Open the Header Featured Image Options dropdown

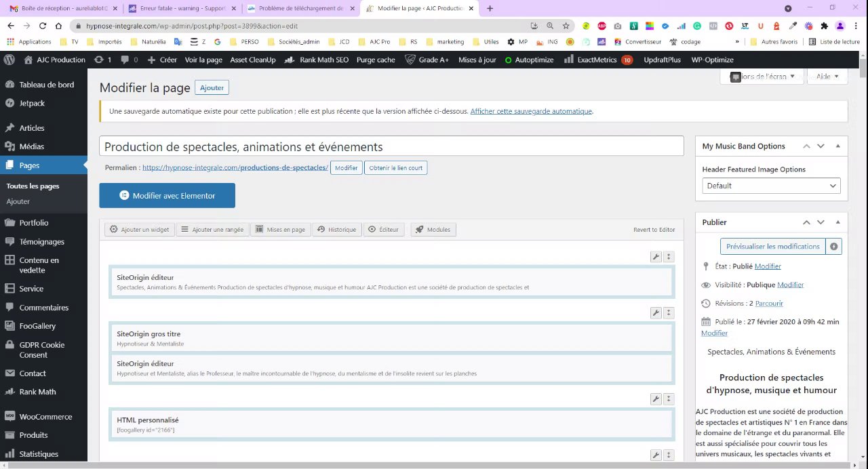(x=771, y=186)
